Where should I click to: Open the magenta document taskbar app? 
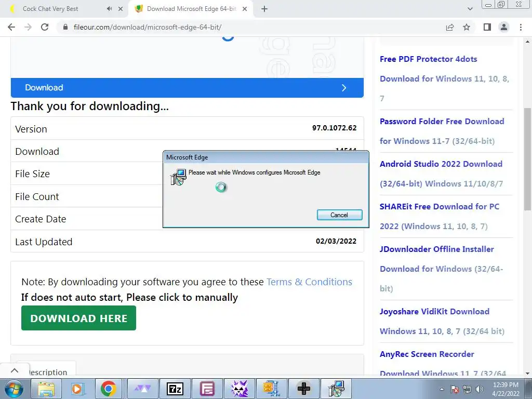point(207,389)
